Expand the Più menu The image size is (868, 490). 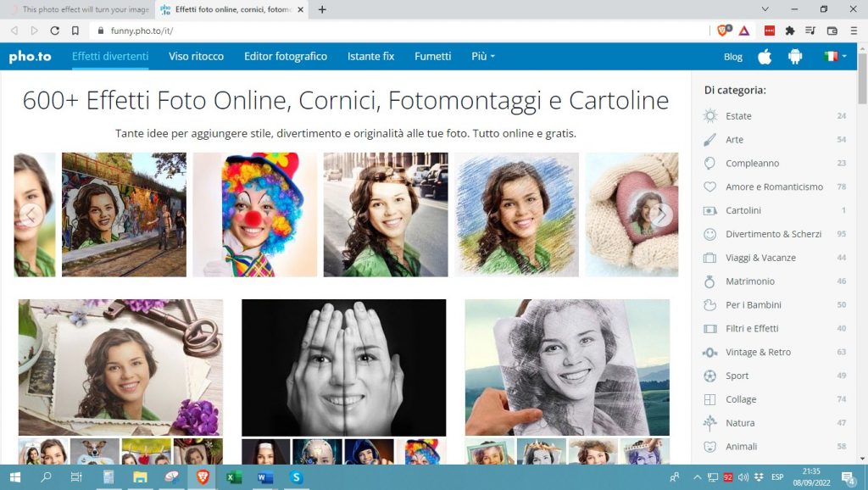[482, 57]
